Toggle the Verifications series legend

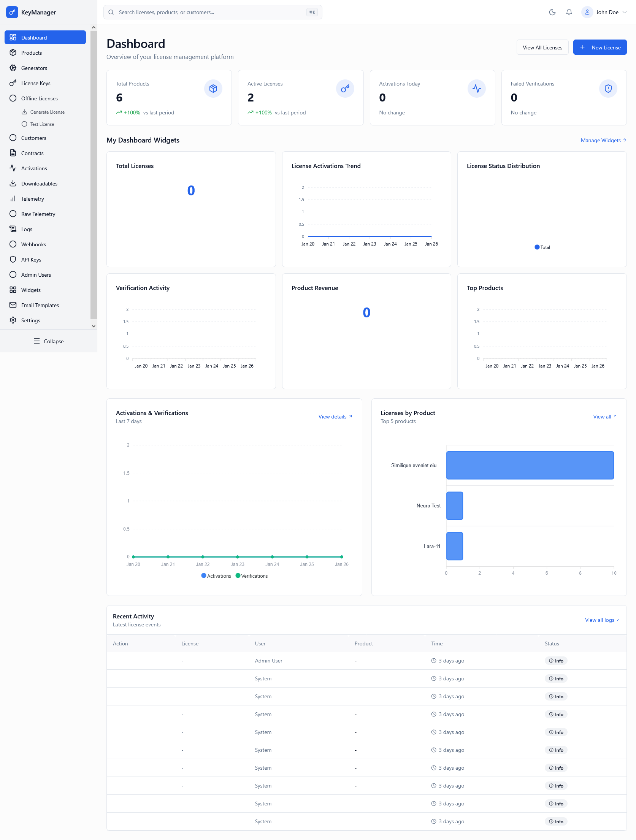tap(252, 575)
